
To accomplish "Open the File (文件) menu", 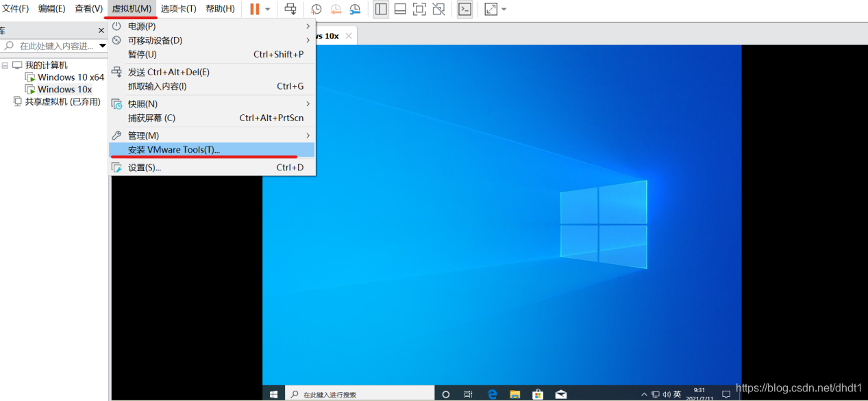I will (x=15, y=9).
